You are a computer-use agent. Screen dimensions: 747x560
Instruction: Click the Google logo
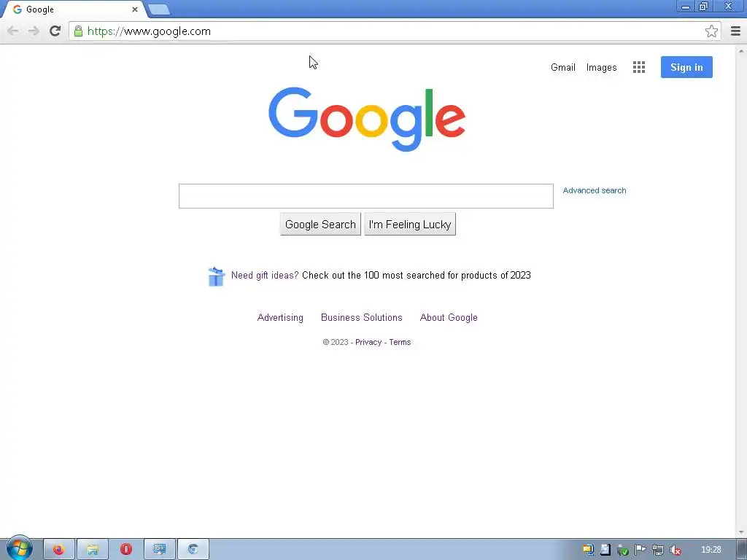point(367,119)
